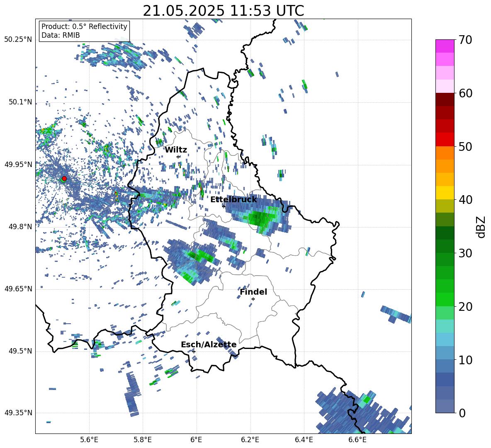
Task: Click the 49.35°N latitude label
Action: 18,413
